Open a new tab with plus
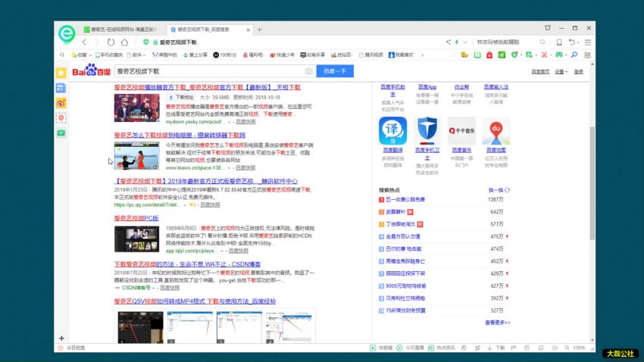 click(260, 30)
